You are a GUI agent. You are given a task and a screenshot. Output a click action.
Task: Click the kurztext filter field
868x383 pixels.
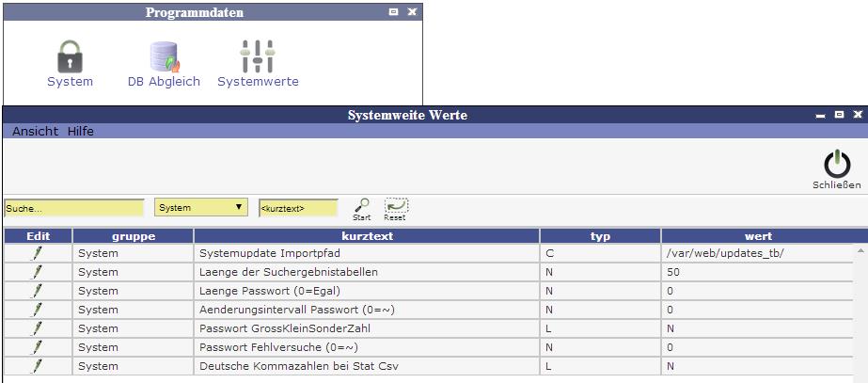297,208
